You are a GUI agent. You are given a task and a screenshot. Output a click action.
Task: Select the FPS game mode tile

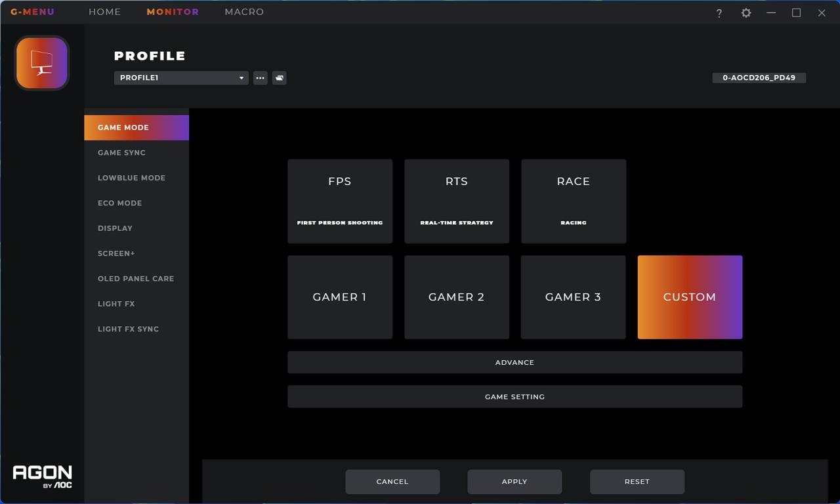point(340,201)
